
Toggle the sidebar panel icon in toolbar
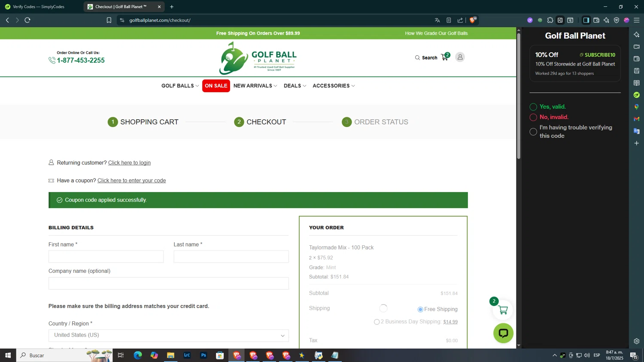pos(586,20)
